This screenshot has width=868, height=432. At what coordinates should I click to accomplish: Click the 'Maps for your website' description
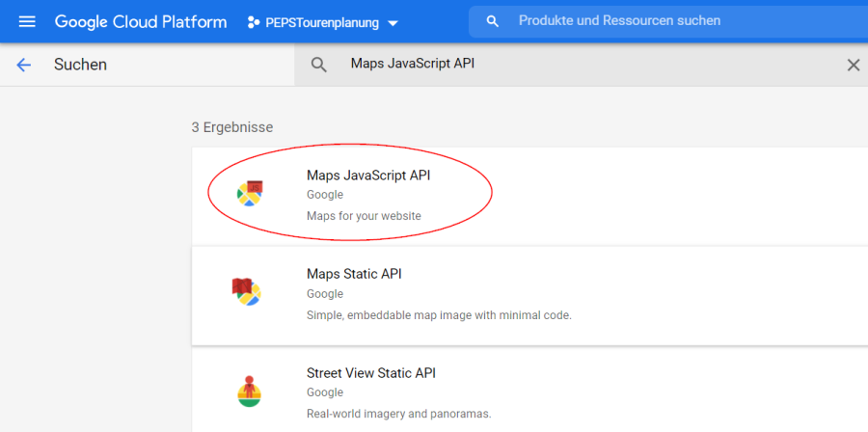pyautogui.click(x=364, y=216)
